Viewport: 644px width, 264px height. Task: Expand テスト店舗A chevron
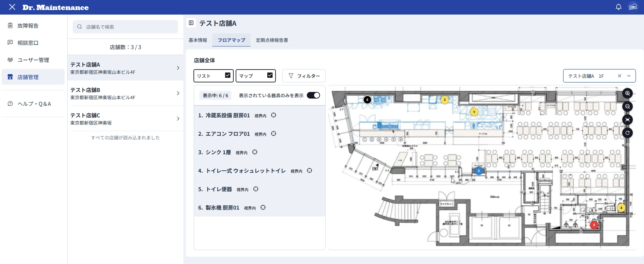[x=178, y=68]
